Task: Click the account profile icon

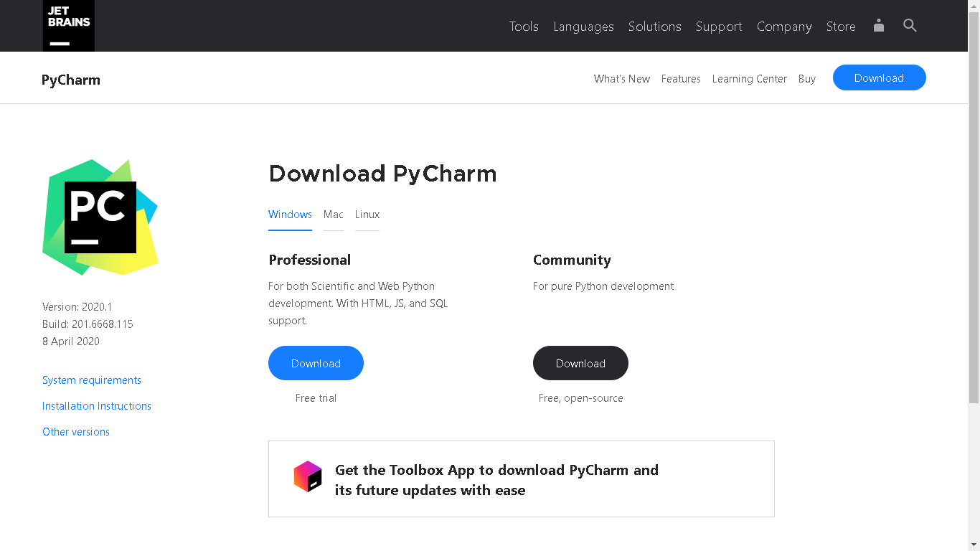Action: 878,26
